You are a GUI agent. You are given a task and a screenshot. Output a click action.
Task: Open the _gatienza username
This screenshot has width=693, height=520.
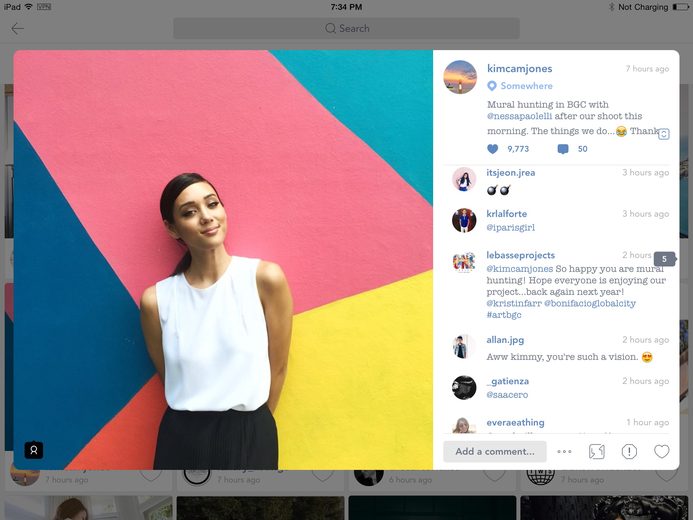pyautogui.click(x=507, y=381)
